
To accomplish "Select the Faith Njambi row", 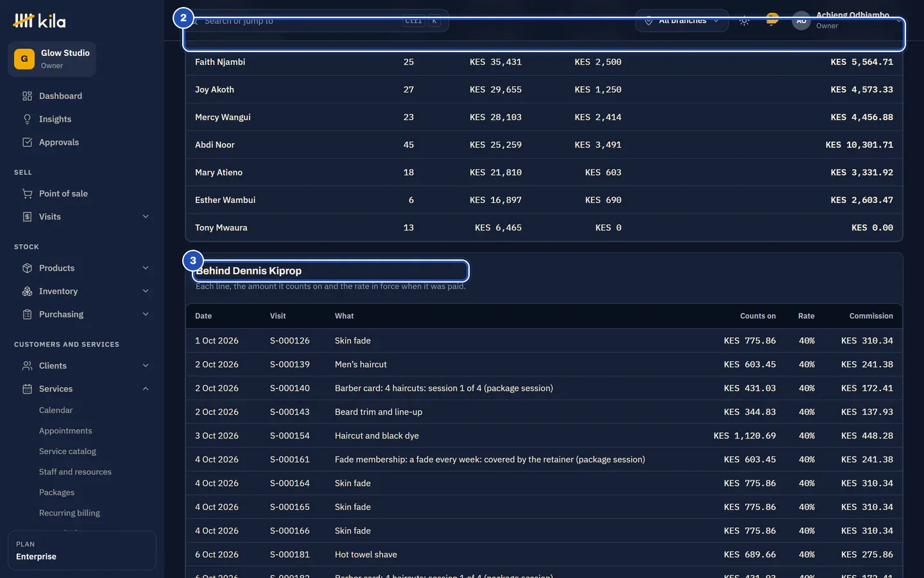I will coord(544,62).
